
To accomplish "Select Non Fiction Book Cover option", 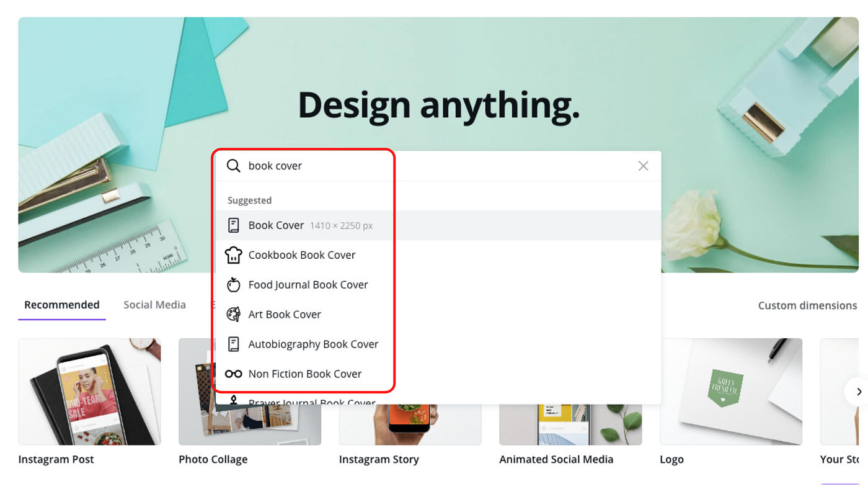I will [438, 374].
